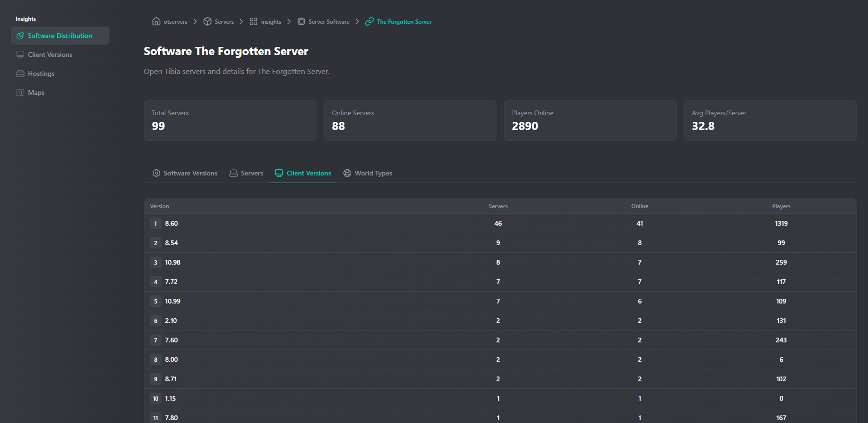Screen dimensions: 868x423
Task: Select version 8.71 row
Action: (500, 379)
